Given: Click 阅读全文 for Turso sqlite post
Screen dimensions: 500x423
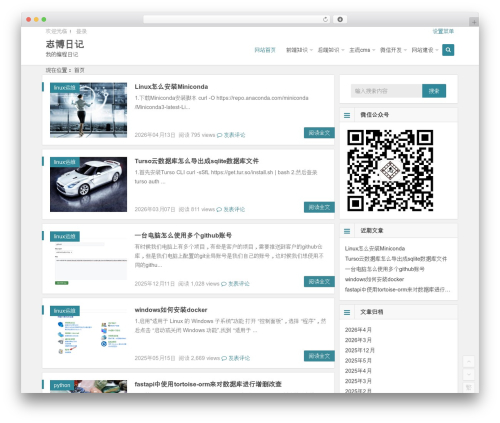Looking at the screenshot, I should coord(319,207).
